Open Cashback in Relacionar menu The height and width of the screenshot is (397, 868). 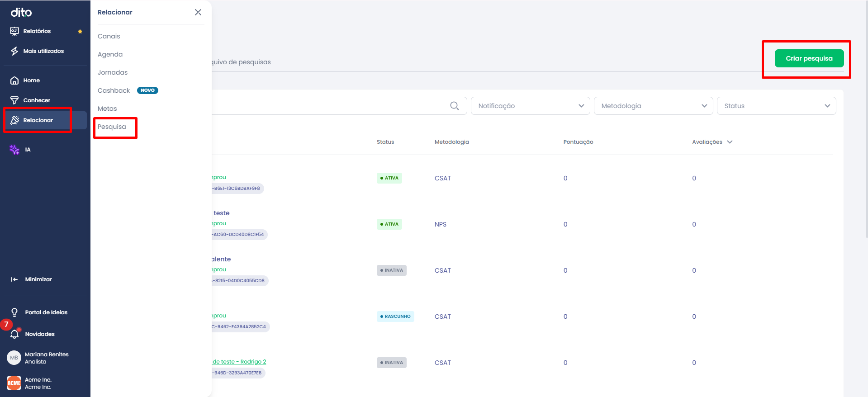(x=114, y=90)
